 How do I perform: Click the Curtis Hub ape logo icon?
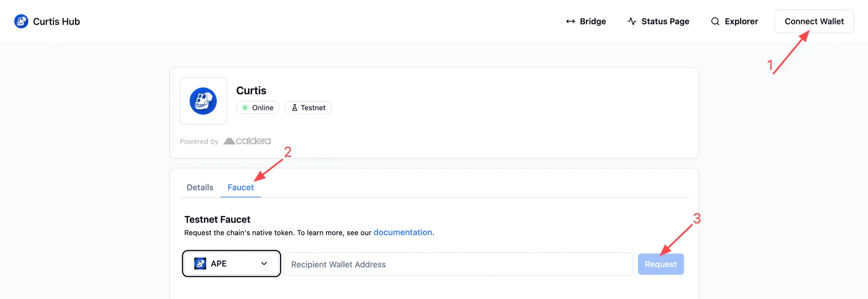coord(21,21)
